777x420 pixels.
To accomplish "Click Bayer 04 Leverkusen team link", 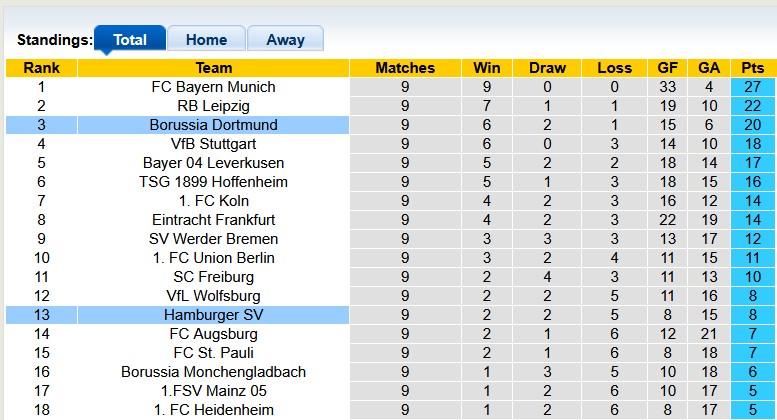I will (214, 163).
